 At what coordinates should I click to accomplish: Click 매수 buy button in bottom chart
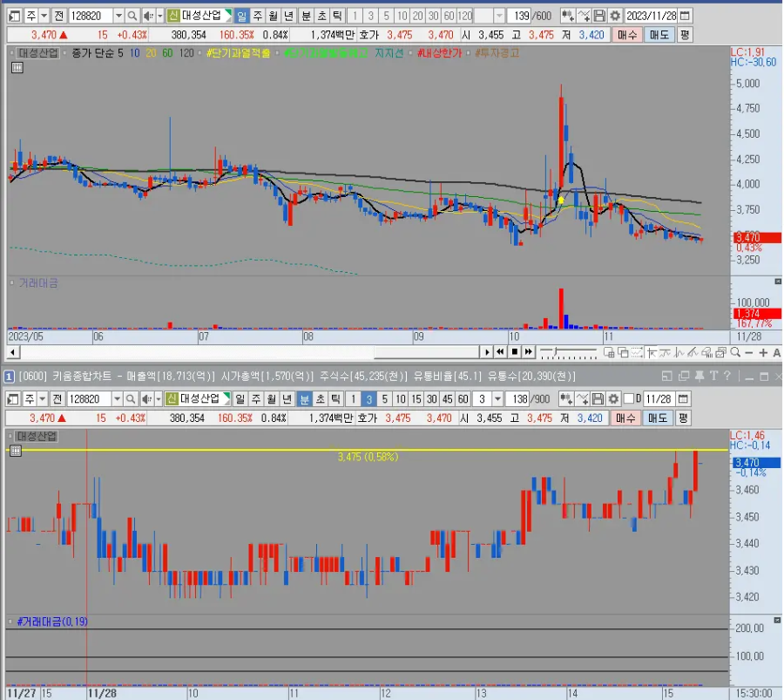[x=625, y=418]
